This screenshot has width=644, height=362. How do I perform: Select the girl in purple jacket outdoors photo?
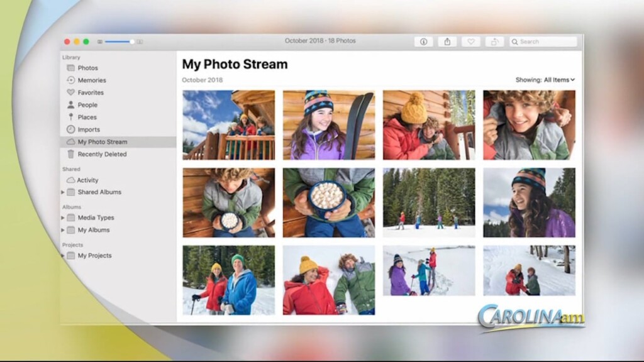(529, 202)
